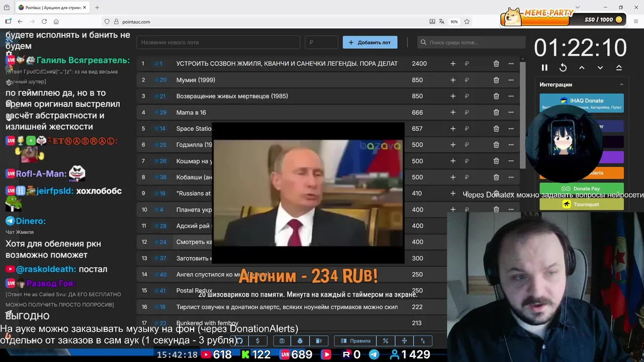Open the Tourniquet integration
Viewport: 644px width, 362px height.
(x=582, y=204)
